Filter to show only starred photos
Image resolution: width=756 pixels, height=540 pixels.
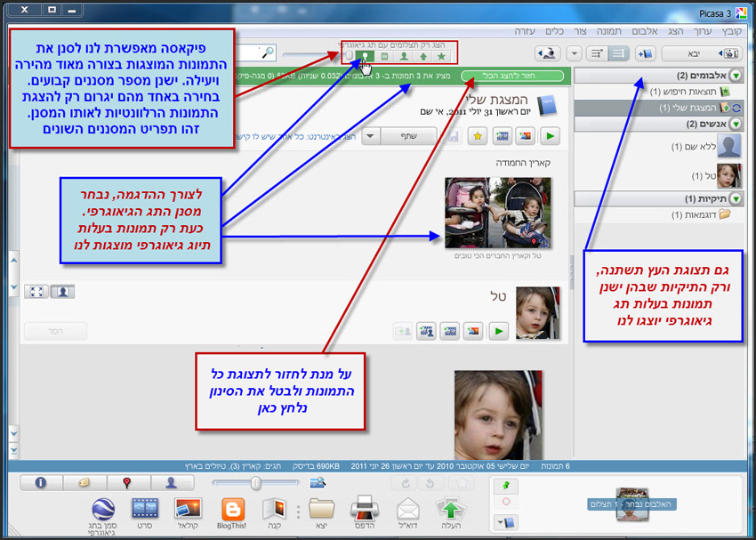[x=441, y=56]
